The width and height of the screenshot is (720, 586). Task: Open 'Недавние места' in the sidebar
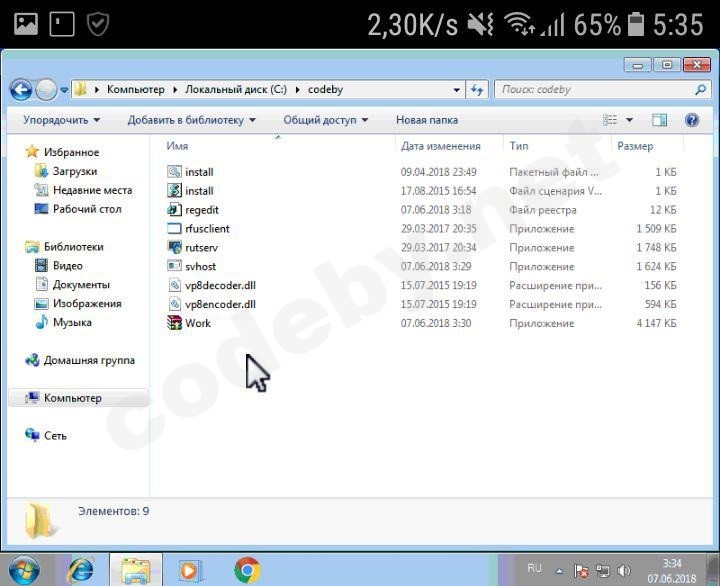point(84,190)
